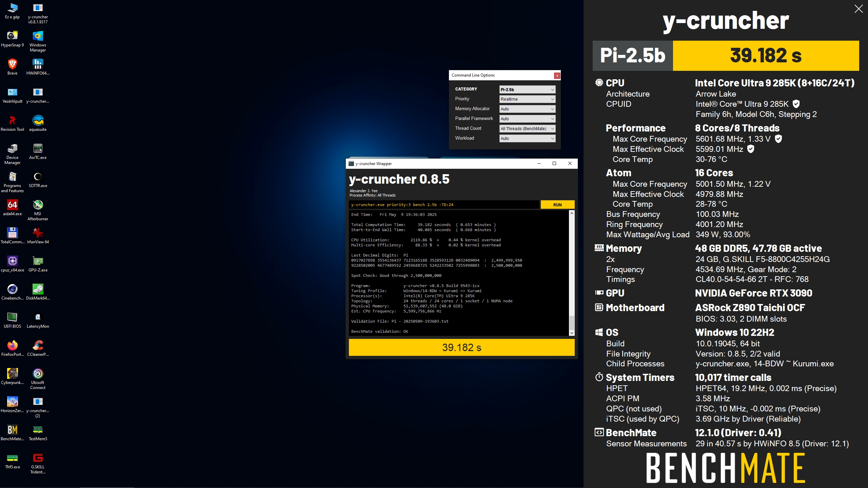Launch the CCleanerPortable icon
Image resolution: width=868 pixels, height=488 pixels.
click(38, 348)
